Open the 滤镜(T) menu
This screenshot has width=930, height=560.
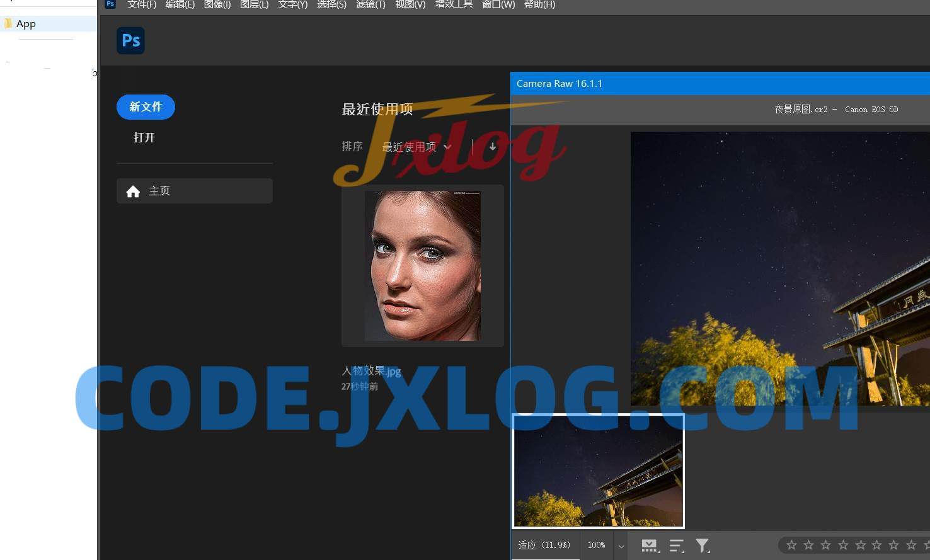370,4
